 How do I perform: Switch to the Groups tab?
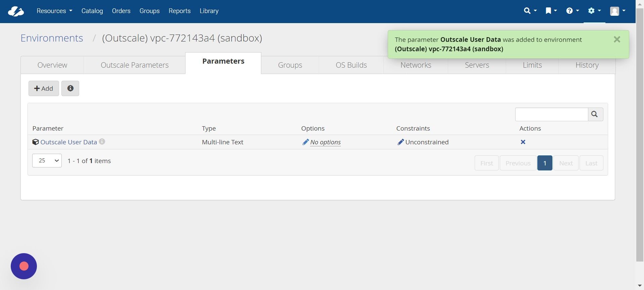pos(290,65)
